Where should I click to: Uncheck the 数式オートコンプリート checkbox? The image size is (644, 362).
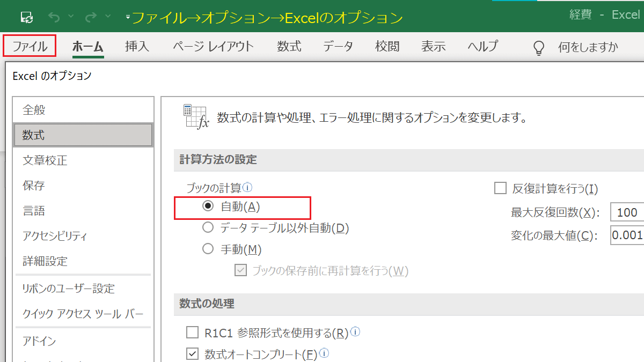192,354
